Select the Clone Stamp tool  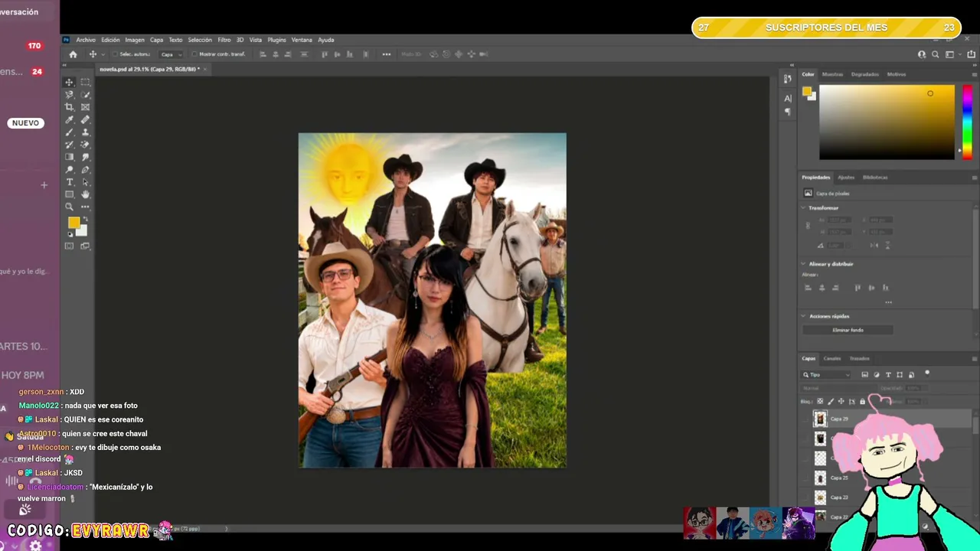[85, 132]
